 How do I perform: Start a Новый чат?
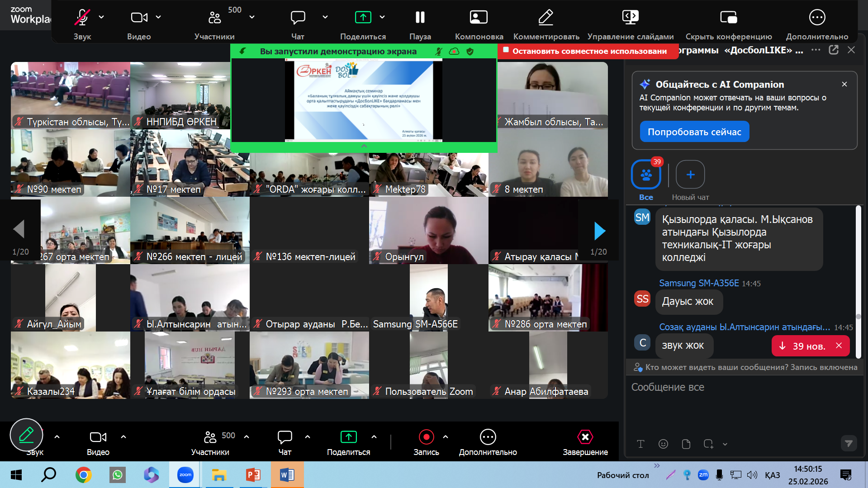click(x=690, y=180)
